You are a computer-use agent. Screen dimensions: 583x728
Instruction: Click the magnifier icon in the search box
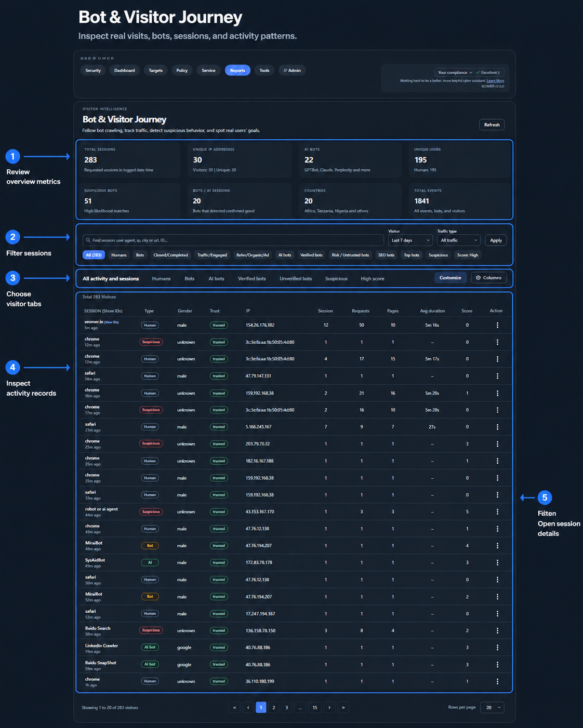tap(88, 240)
